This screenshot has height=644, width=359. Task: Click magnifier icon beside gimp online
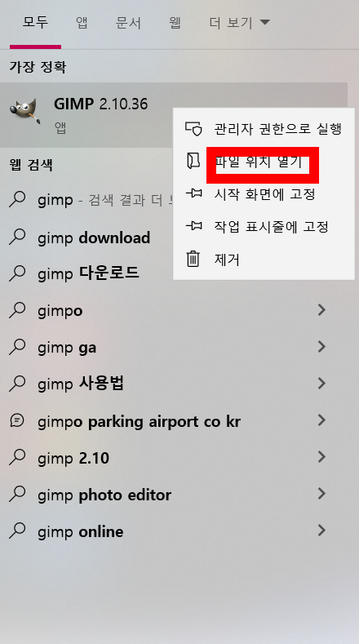tap(17, 531)
